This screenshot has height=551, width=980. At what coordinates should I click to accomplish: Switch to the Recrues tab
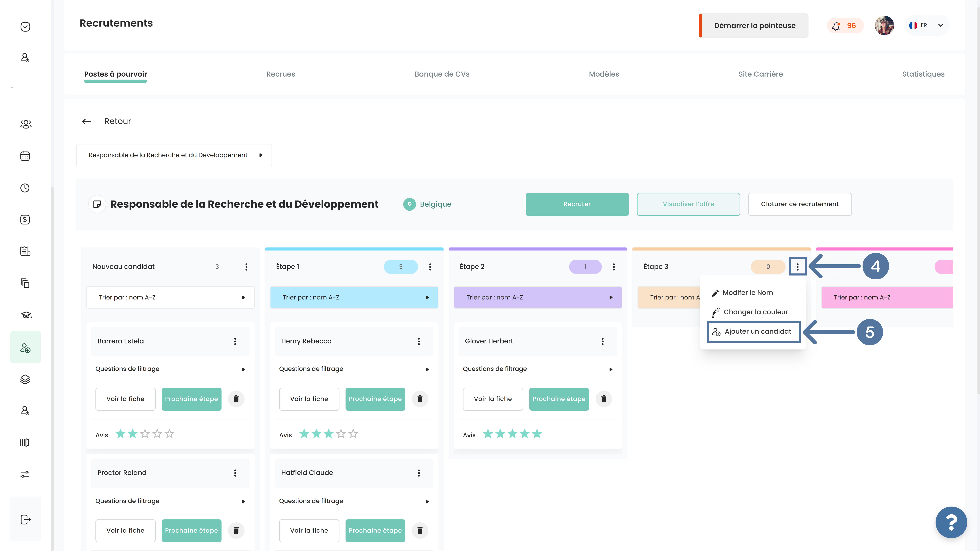point(280,74)
